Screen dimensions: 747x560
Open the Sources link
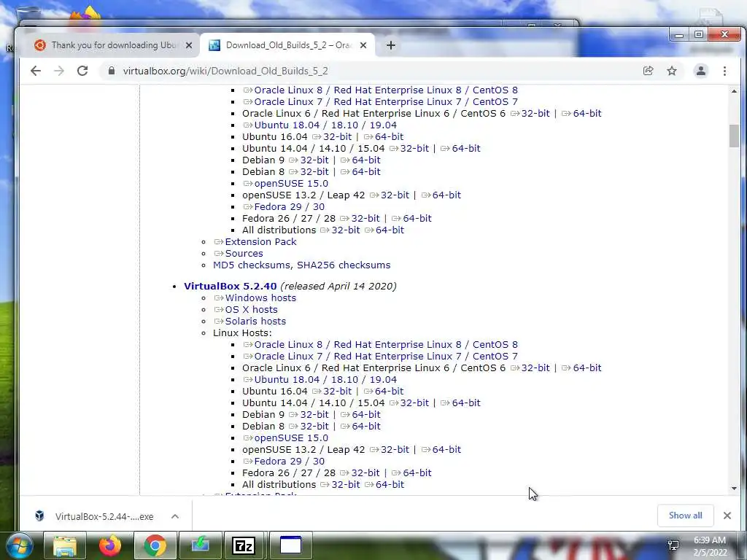pos(244,254)
